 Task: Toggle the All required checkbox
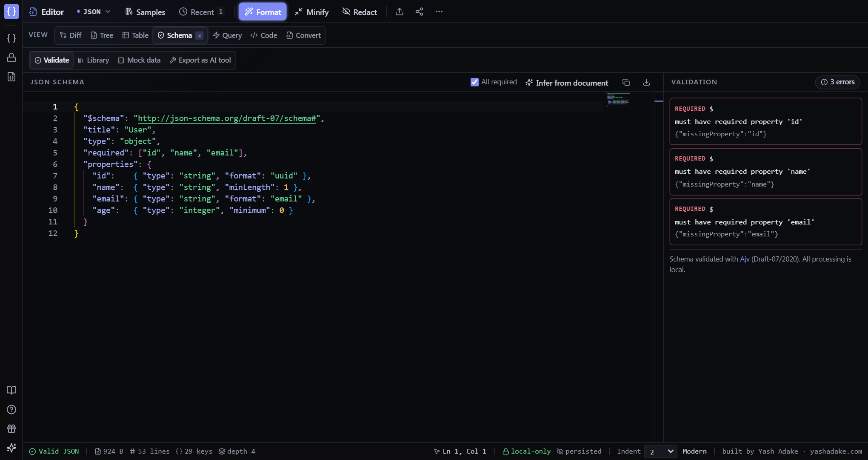[x=474, y=82]
